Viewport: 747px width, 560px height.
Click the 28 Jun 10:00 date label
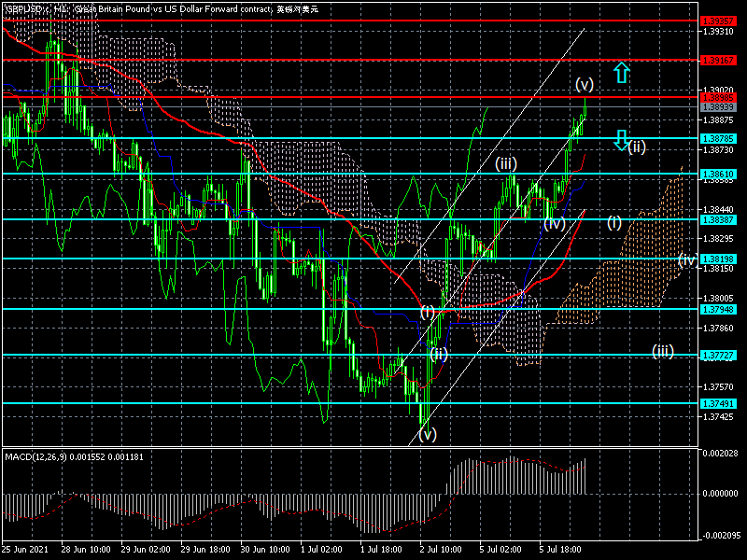pyautogui.click(x=86, y=551)
